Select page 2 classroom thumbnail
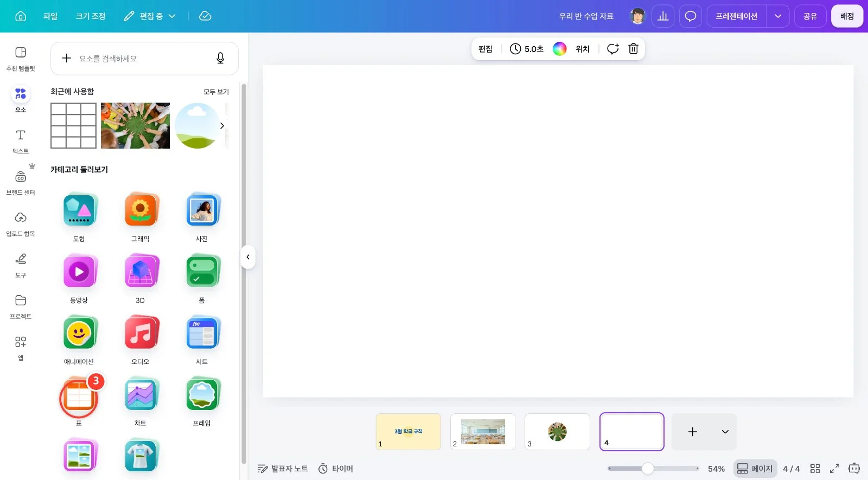This screenshot has height=480, width=868. (x=483, y=432)
